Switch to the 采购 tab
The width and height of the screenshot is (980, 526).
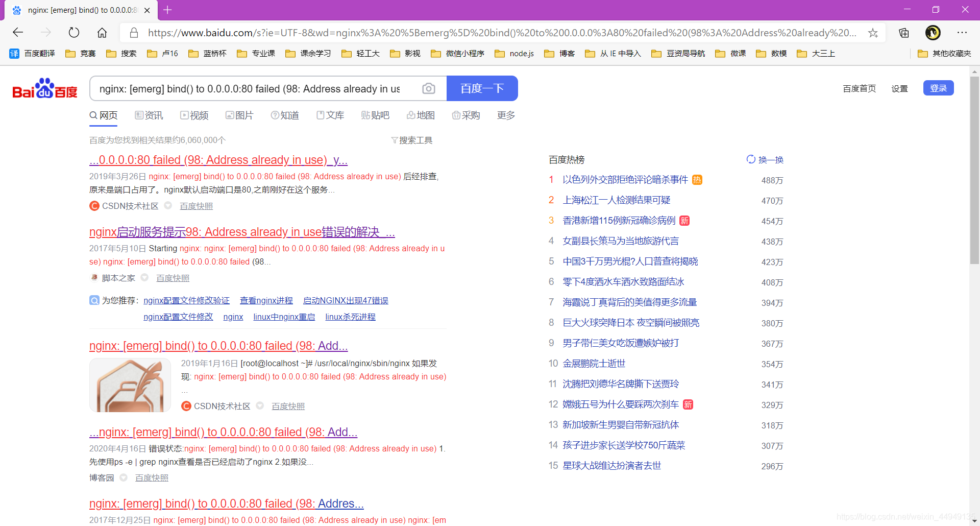click(x=466, y=115)
